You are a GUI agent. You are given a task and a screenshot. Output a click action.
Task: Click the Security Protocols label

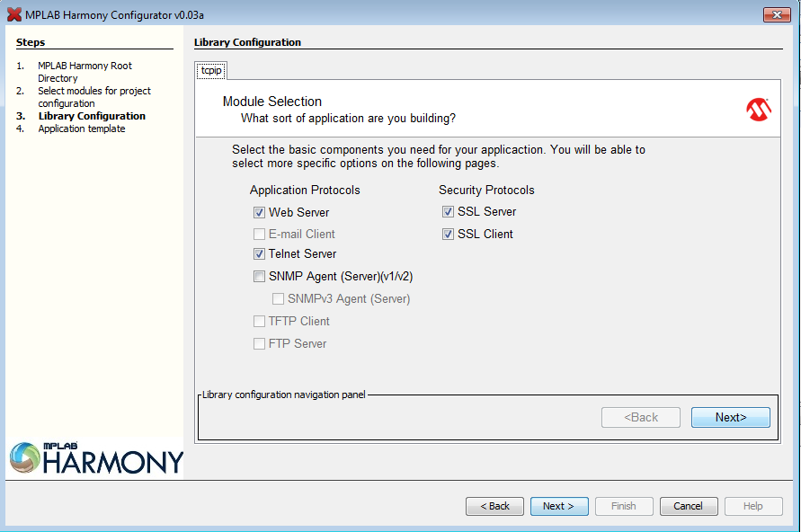[x=486, y=190]
